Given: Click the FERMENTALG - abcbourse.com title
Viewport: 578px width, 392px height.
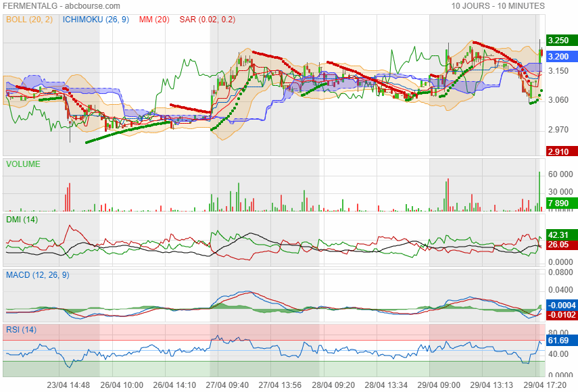Looking at the screenshot, I should tap(62, 6).
